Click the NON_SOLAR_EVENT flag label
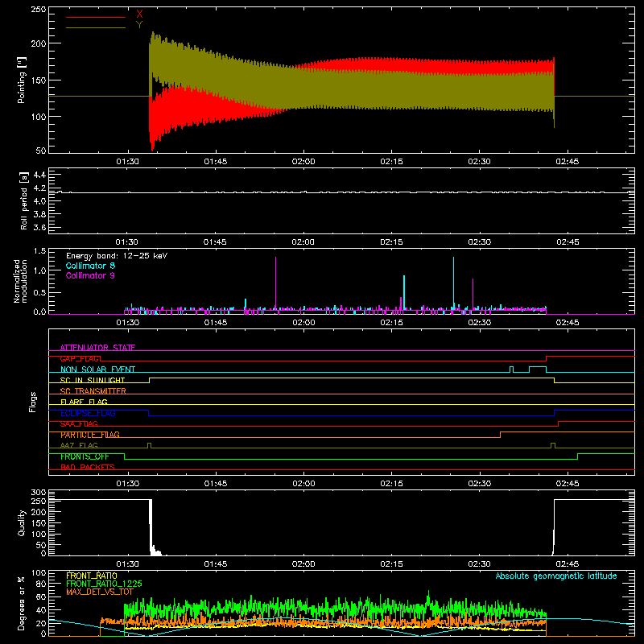The width and height of the screenshot is (644, 644). pyautogui.click(x=97, y=369)
